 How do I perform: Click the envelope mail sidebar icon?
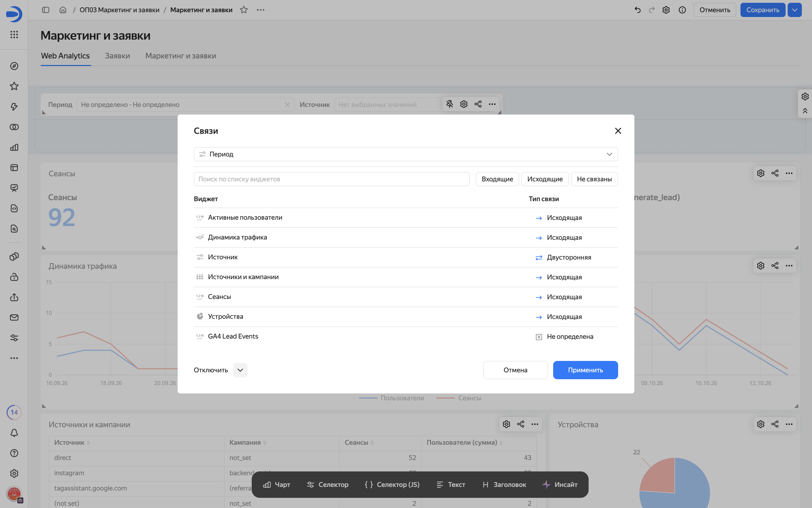pyautogui.click(x=14, y=317)
